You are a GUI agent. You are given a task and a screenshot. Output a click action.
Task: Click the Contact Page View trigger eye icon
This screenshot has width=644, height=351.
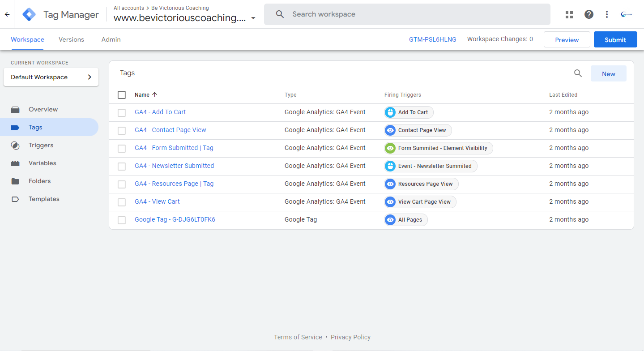click(390, 130)
